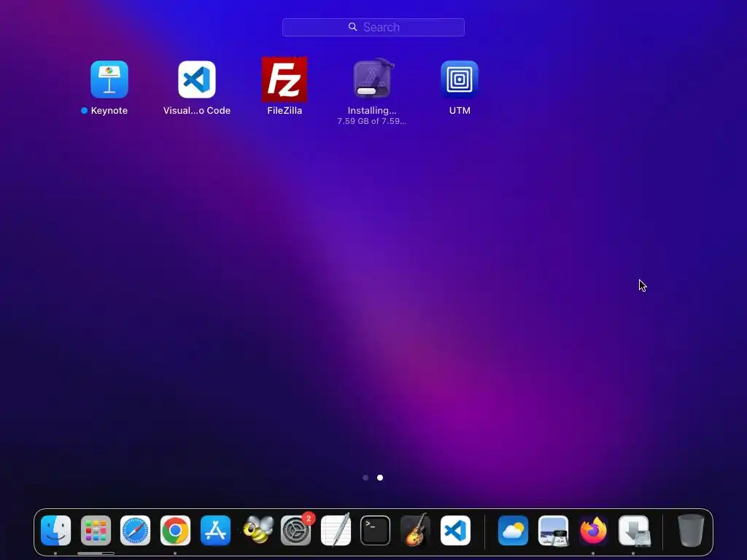Click the Launchpad search field

click(x=373, y=27)
